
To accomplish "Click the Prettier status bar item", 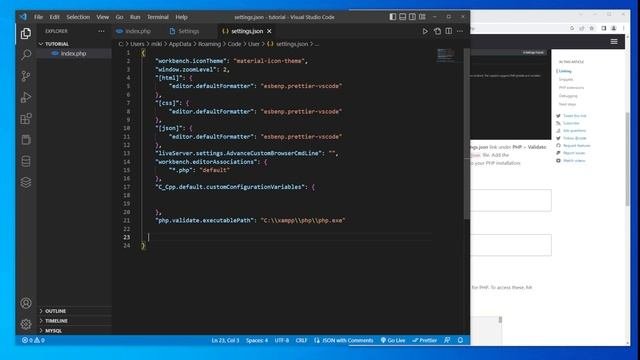I will (424, 340).
